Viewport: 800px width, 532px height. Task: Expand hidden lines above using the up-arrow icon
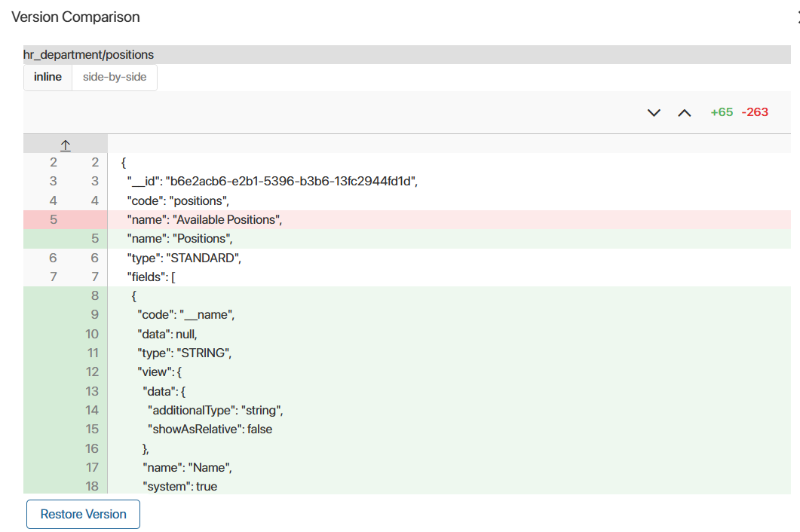[66, 144]
